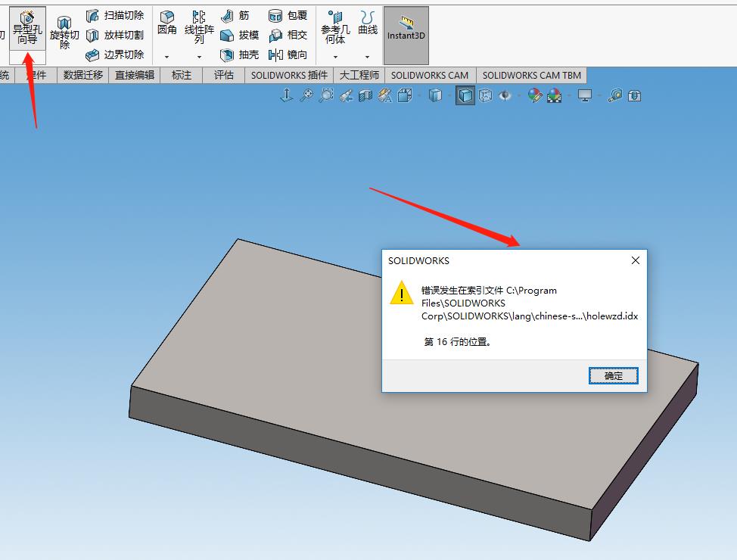Click the 筋 rib feature
The width and height of the screenshot is (737, 560).
click(235, 16)
